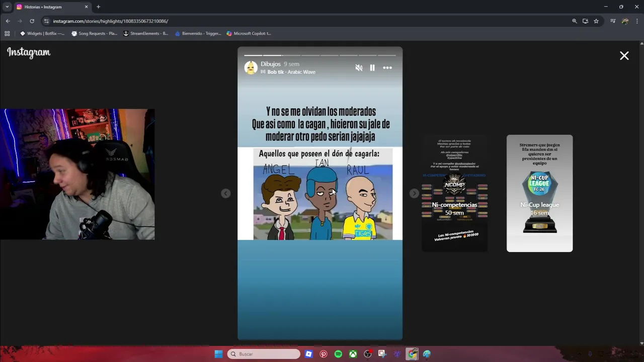Reload the Instagram page
The width and height of the screenshot is (644, 362).
coord(32,21)
